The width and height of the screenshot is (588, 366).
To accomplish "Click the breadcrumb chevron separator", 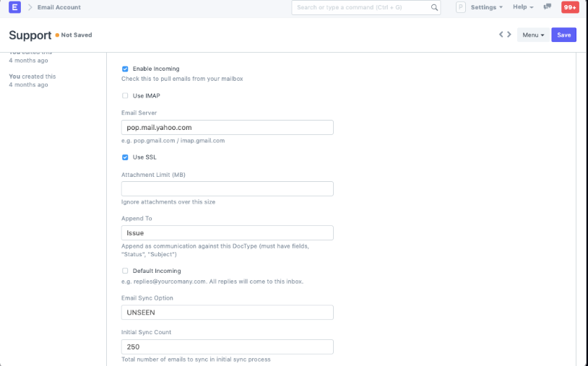I will point(30,7).
